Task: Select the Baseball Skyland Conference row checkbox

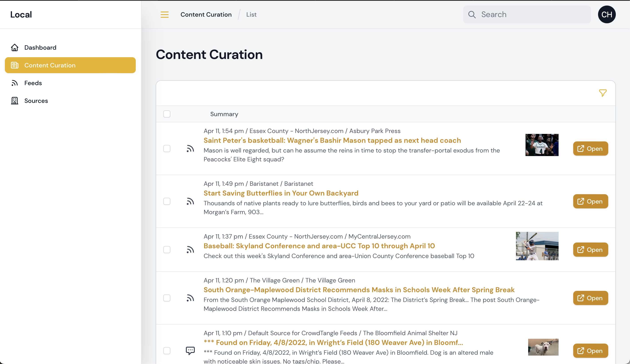Action: [x=167, y=250]
